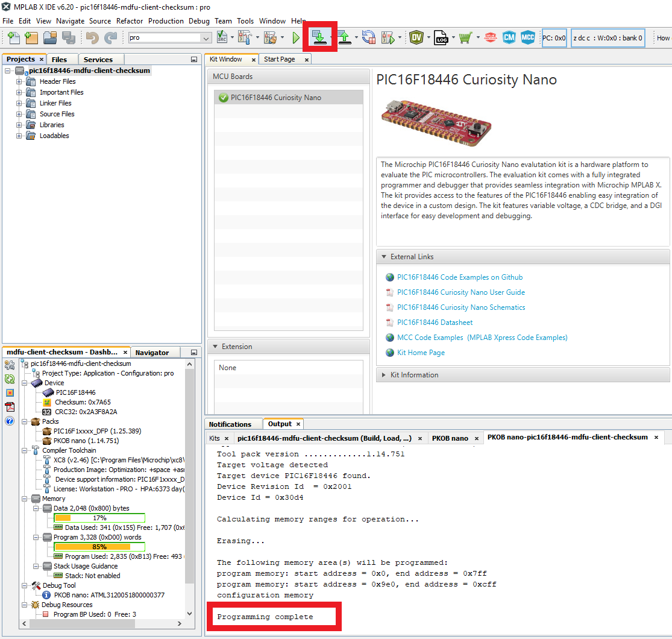Viewport: 672px width, 639px height.
Task: Select PIC16F18446 Curiosity Nano board entry
Action: click(x=289, y=97)
